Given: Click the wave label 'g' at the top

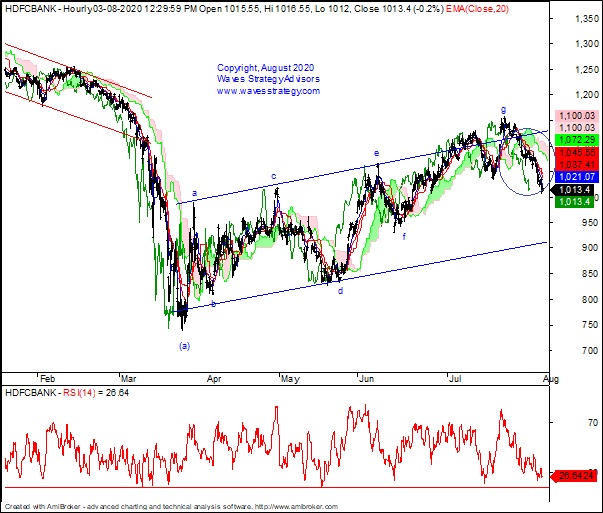Looking at the screenshot, I should point(503,109).
